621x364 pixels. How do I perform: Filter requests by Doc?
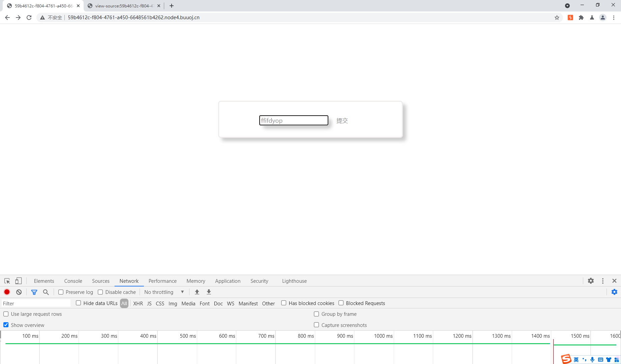218,303
